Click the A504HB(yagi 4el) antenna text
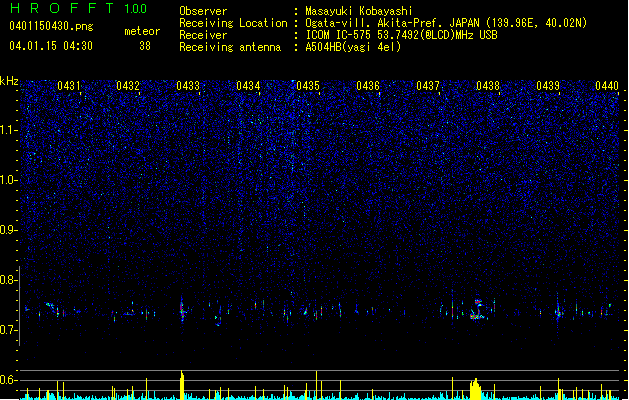 coord(353,47)
